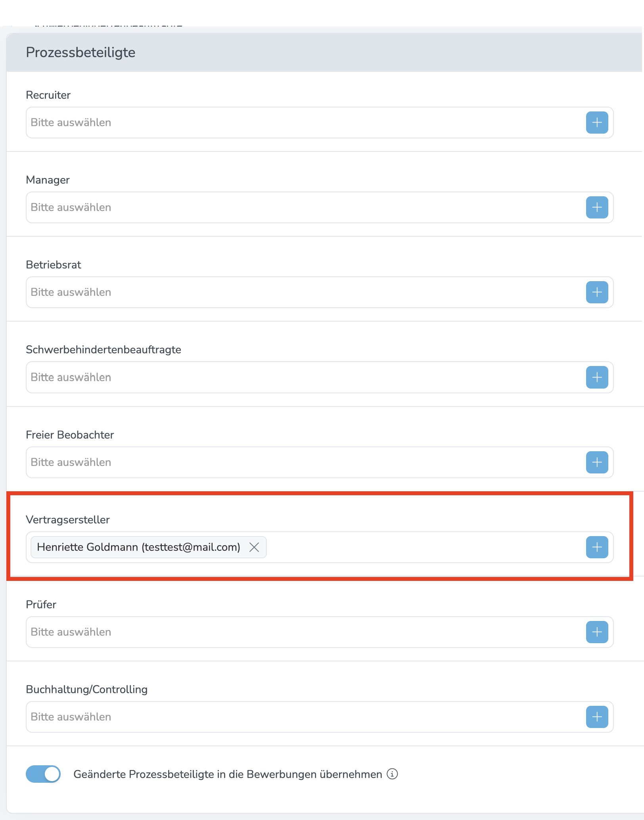Viewport: 644px width, 820px height.
Task: Remove Henriette Goldmann from Vertragsersteller
Action: (x=254, y=547)
